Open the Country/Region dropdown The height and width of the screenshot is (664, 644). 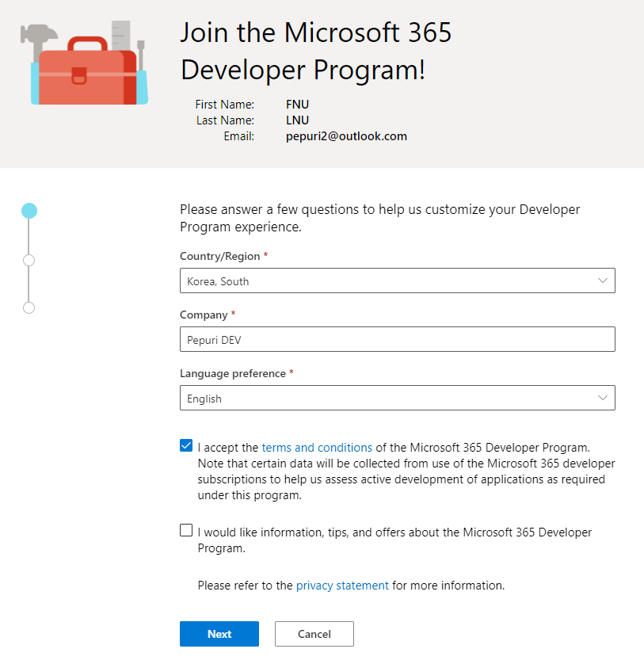tap(397, 280)
